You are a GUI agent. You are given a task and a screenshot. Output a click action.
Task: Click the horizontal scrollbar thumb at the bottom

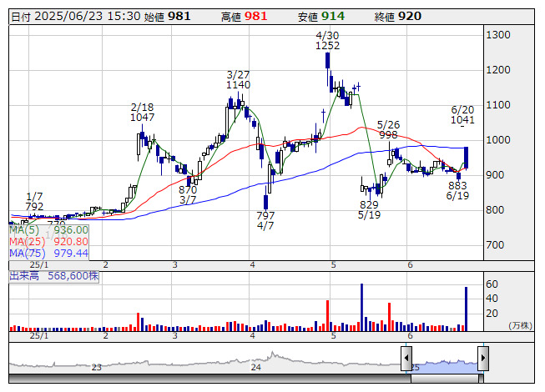pos(447,379)
